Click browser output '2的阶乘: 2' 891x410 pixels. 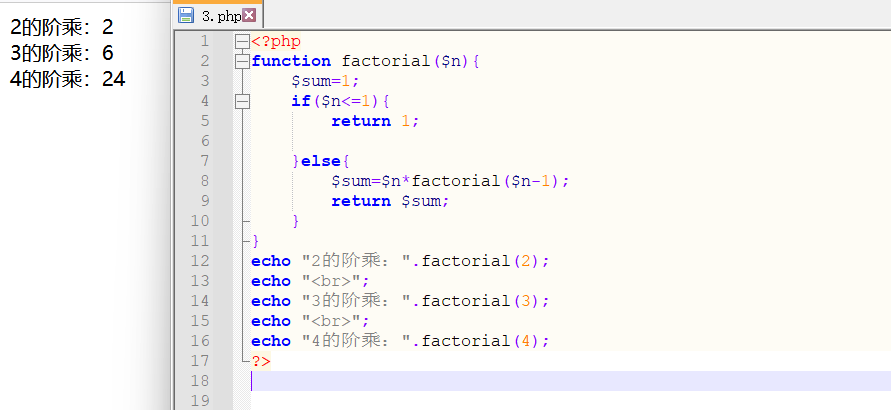tap(62, 27)
